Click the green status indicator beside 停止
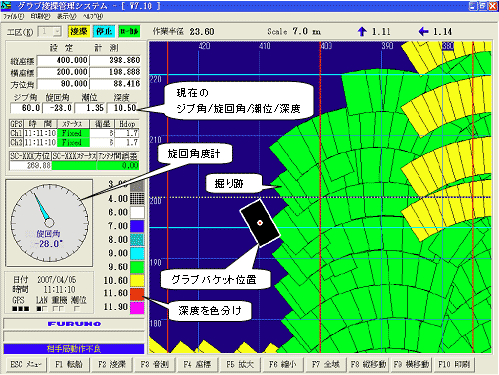The width and height of the screenshot is (499, 375). coord(129,32)
